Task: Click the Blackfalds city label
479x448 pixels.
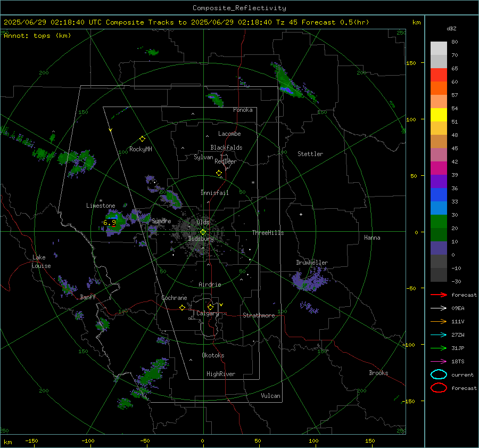Action: (226, 148)
